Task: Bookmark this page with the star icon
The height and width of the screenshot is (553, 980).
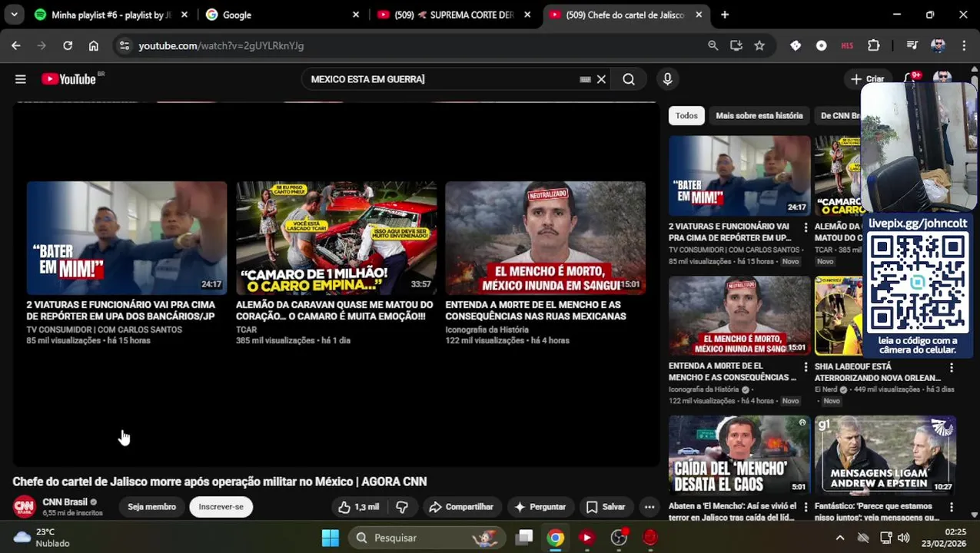Action: (x=759, y=46)
